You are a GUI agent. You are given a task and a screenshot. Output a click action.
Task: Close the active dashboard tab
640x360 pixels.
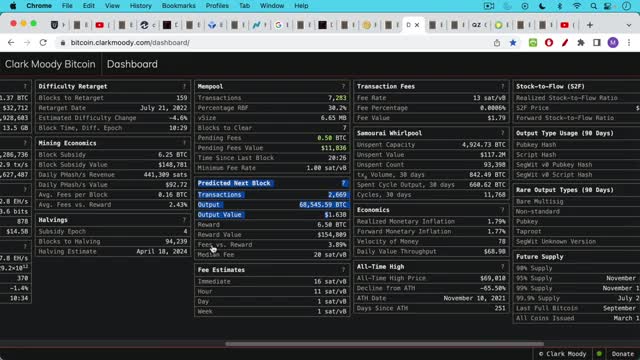417,25
